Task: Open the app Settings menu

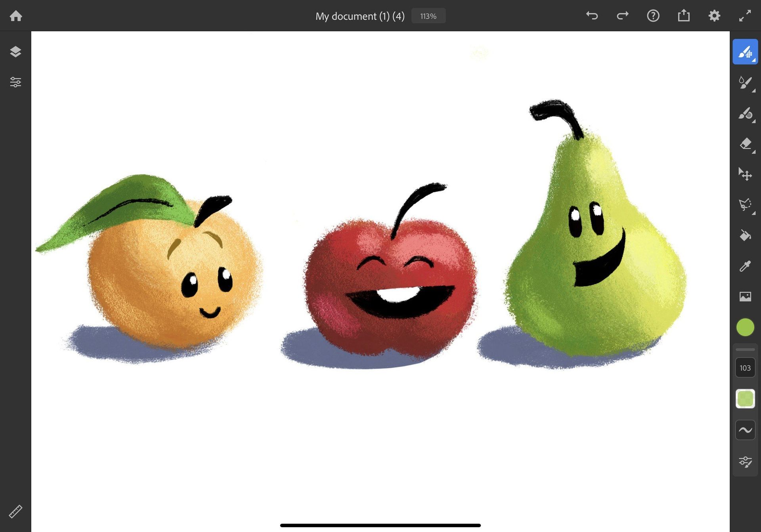Action: [x=715, y=16]
